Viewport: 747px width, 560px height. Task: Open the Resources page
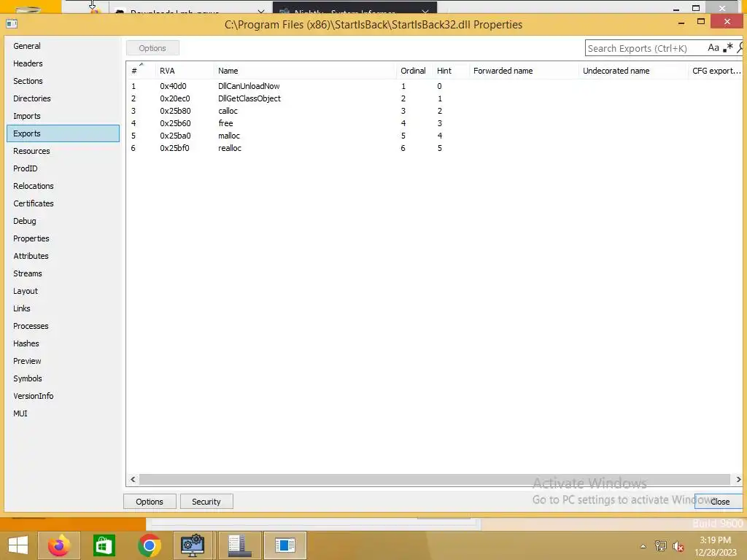pyautogui.click(x=63, y=151)
